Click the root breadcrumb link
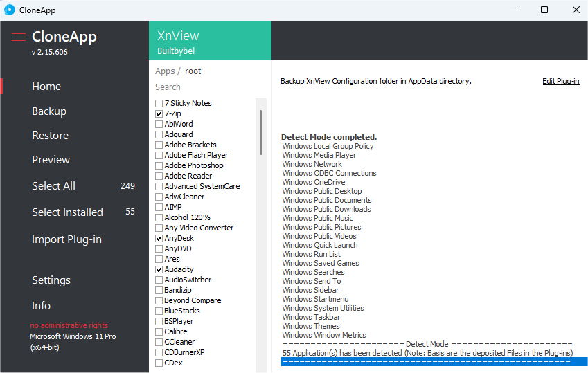This screenshot has height=373, width=588. (x=193, y=71)
